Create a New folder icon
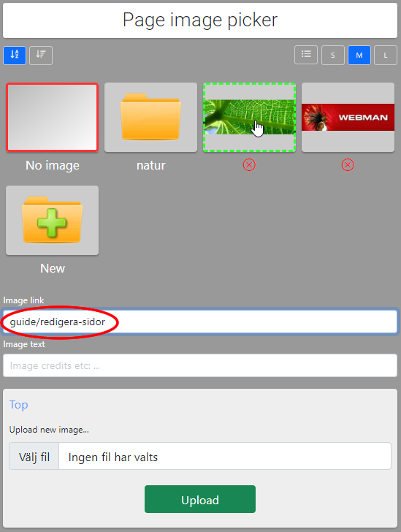401x532 pixels. 53,220
